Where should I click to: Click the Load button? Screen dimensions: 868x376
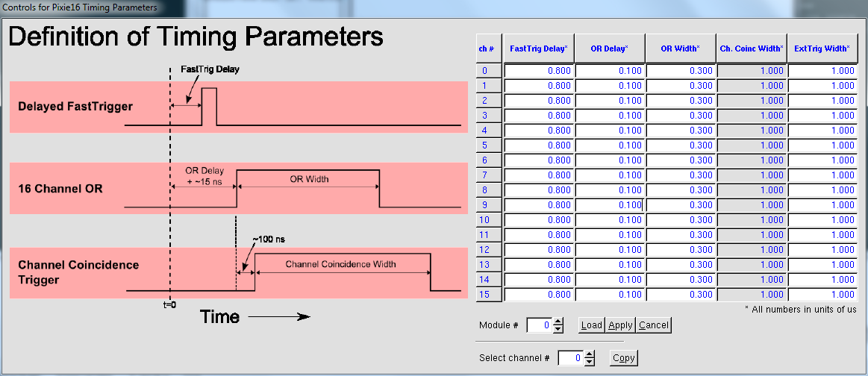point(591,325)
